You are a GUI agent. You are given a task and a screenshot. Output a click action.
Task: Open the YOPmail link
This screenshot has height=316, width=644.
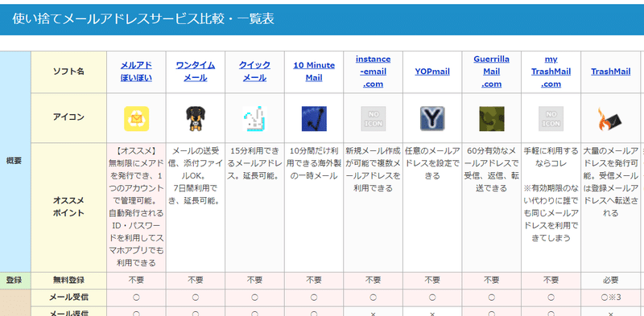coord(432,72)
